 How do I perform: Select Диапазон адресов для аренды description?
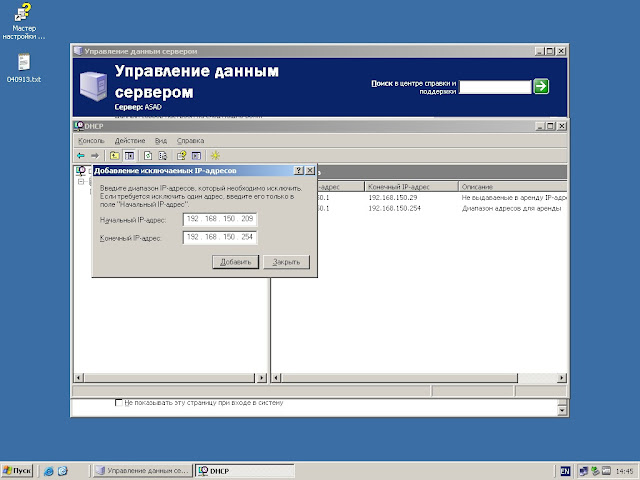point(511,209)
